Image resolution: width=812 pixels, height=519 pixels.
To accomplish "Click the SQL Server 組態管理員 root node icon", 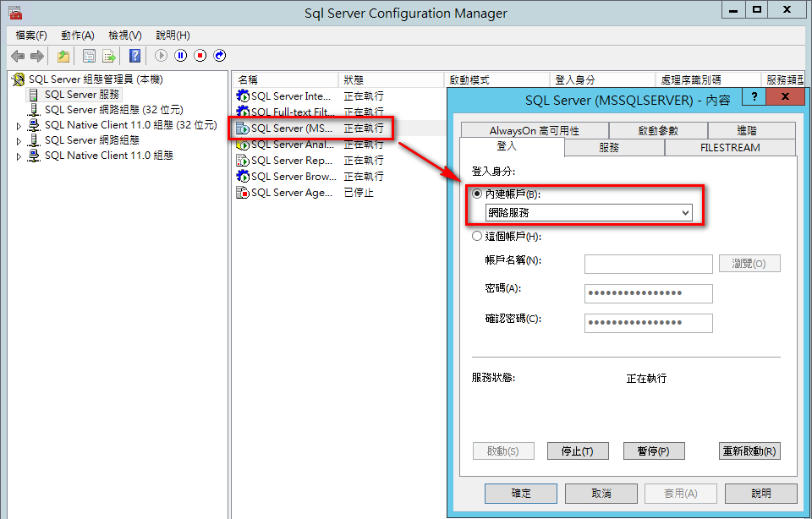I will 19,79.
